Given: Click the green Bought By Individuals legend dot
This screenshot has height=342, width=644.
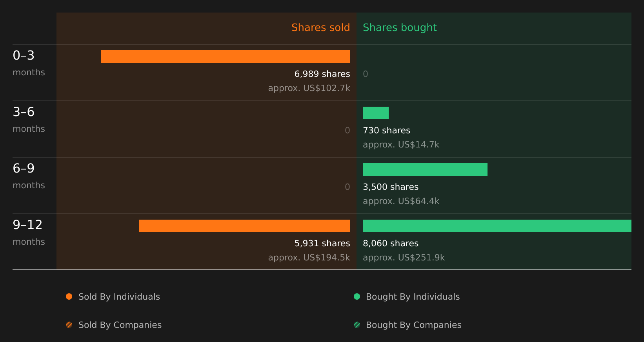Looking at the screenshot, I should click(357, 297).
